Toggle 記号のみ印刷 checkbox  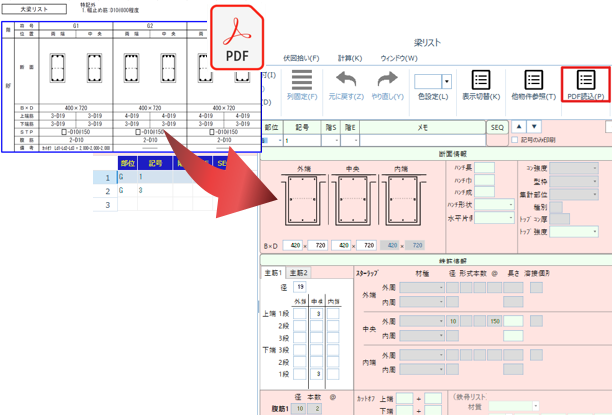[x=515, y=140]
